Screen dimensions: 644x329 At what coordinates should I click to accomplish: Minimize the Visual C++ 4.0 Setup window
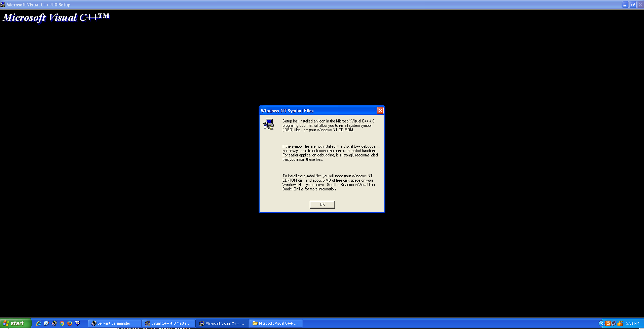pyautogui.click(x=625, y=5)
